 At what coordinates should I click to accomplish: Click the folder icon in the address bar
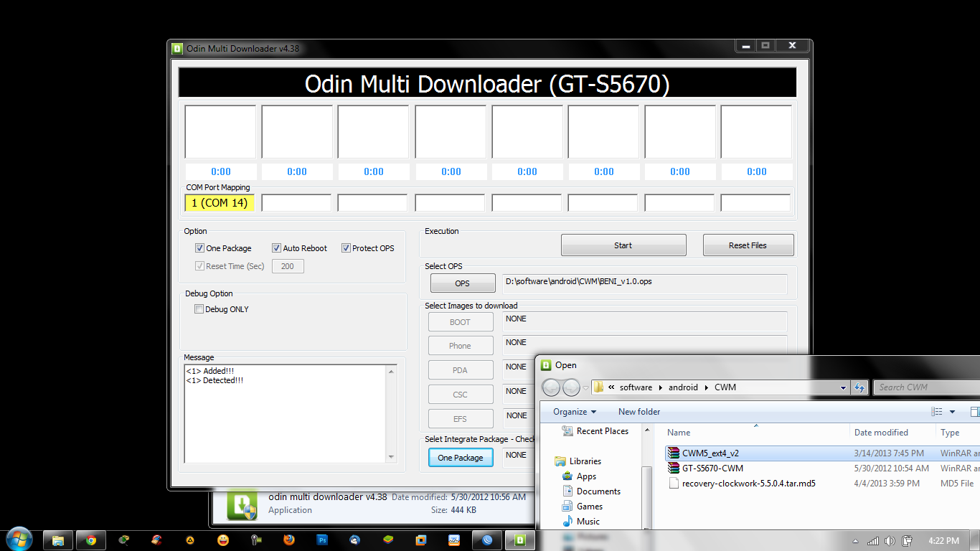(598, 387)
